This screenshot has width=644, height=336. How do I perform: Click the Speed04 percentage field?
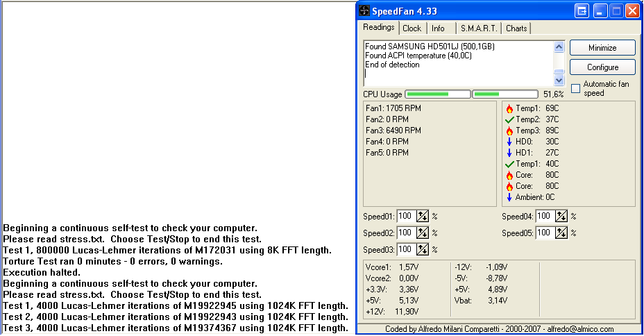pos(545,216)
